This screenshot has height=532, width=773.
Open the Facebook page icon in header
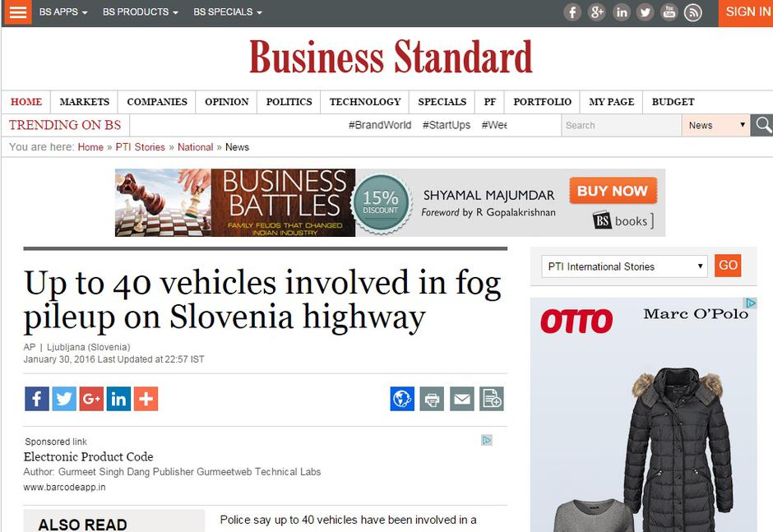coord(572,12)
